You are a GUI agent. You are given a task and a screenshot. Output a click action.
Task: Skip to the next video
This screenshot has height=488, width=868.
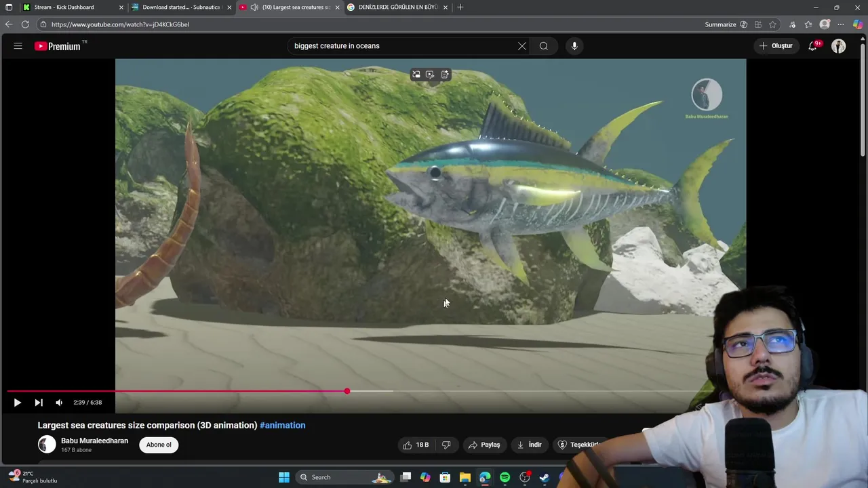(x=39, y=403)
